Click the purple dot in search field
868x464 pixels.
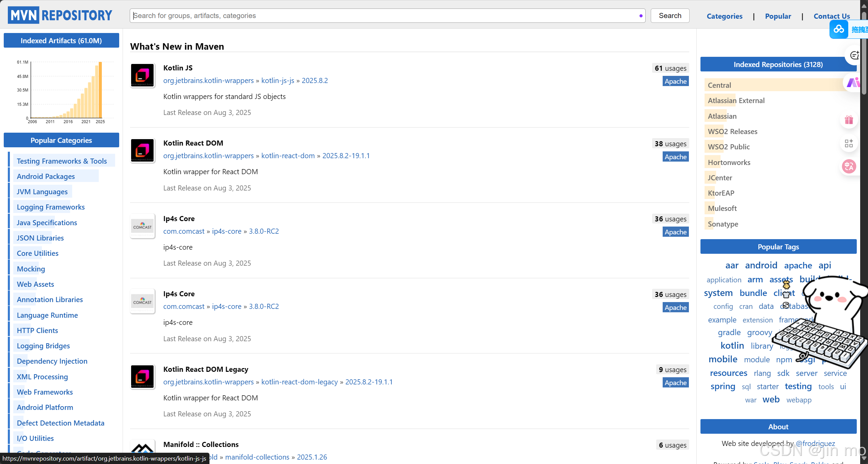pyautogui.click(x=641, y=16)
